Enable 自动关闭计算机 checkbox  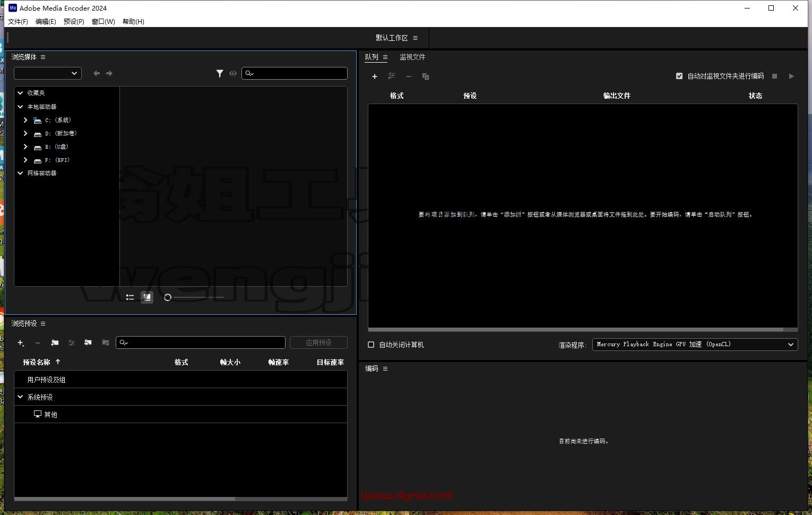pos(371,345)
